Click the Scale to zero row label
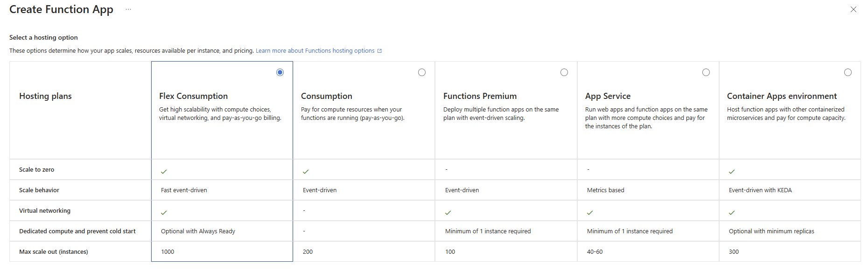The image size is (868, 279). point(36,170)
